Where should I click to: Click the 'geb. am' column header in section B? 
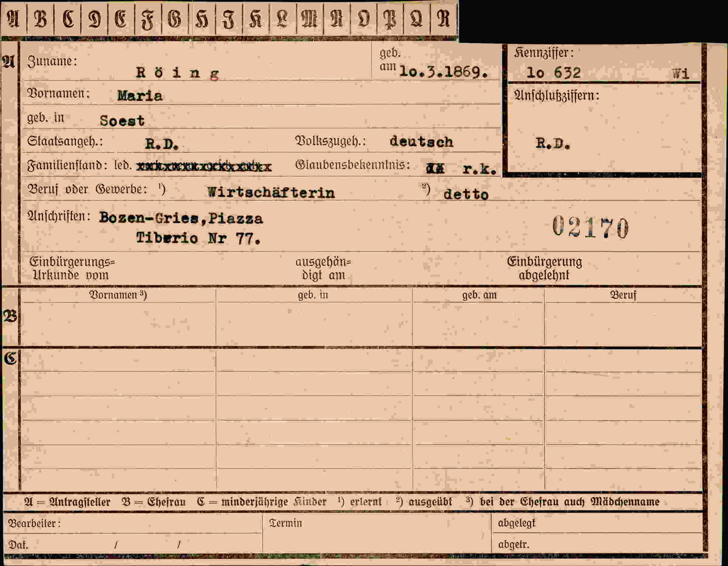pos(479,295)
